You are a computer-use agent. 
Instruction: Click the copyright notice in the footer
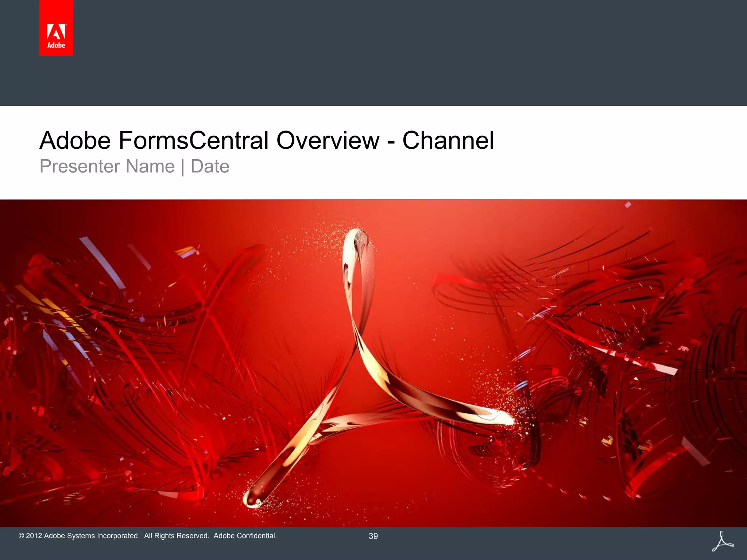click(x=148, y=536)
